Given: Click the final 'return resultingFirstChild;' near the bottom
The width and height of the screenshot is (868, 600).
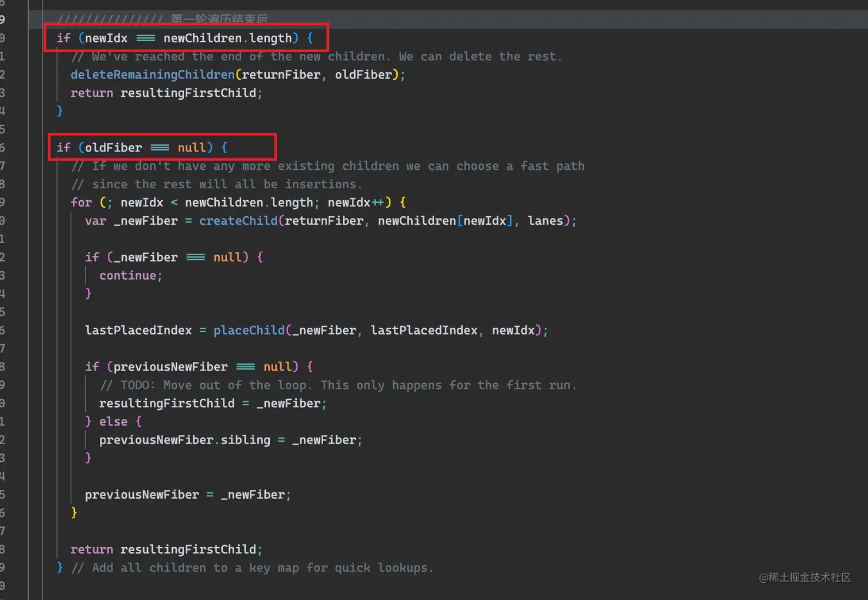Looking at the screenshot, I should coord(166,550).
